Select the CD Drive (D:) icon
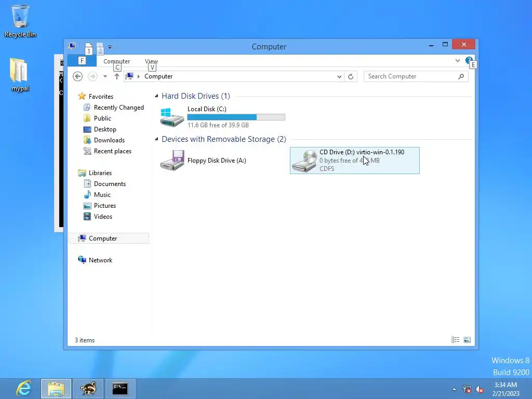 coord(304,161)
